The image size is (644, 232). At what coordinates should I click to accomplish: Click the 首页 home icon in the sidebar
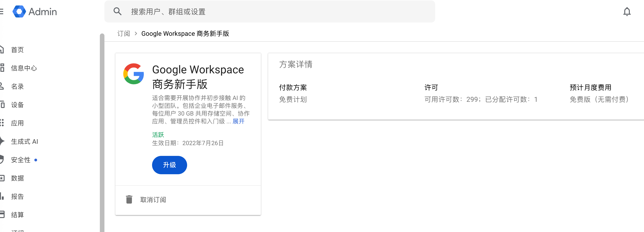(x=2, y=50)
